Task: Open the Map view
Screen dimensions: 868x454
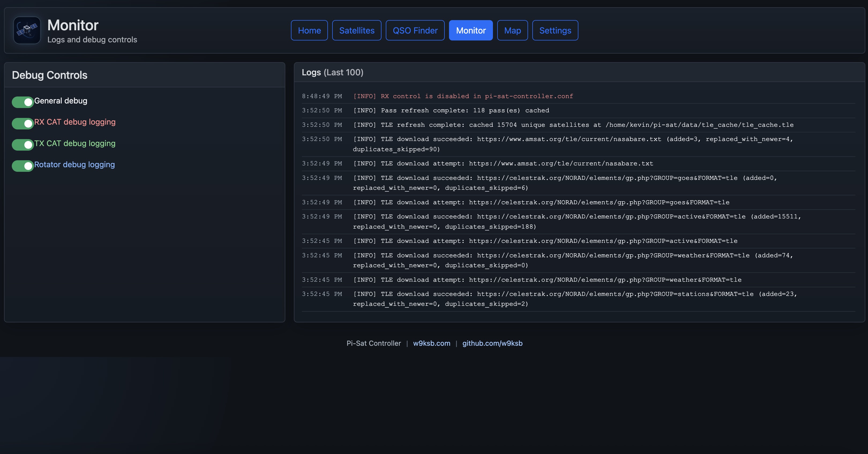Action: coord(512,30)
